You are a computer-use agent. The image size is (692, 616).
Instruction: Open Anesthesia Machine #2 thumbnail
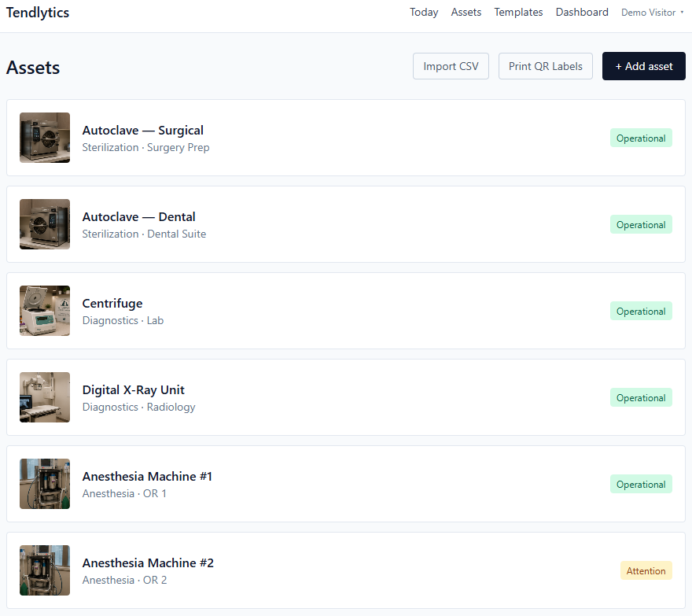click(x=45, y=570)
